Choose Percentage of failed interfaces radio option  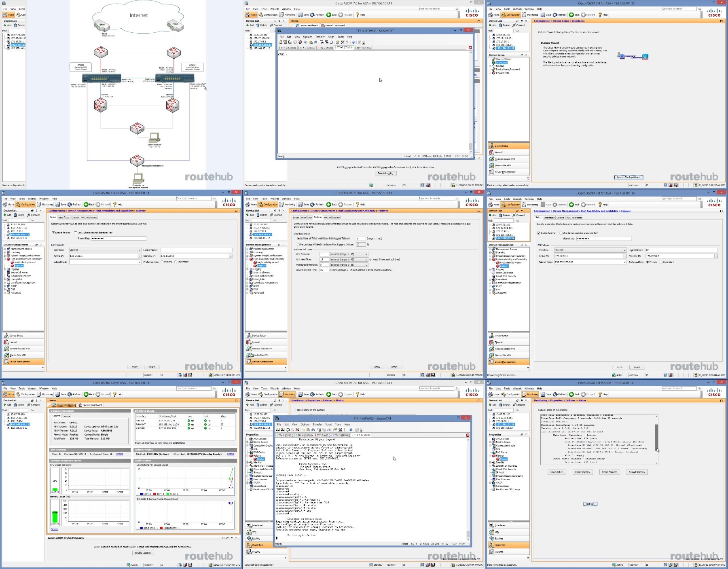[x=298, y=244]
